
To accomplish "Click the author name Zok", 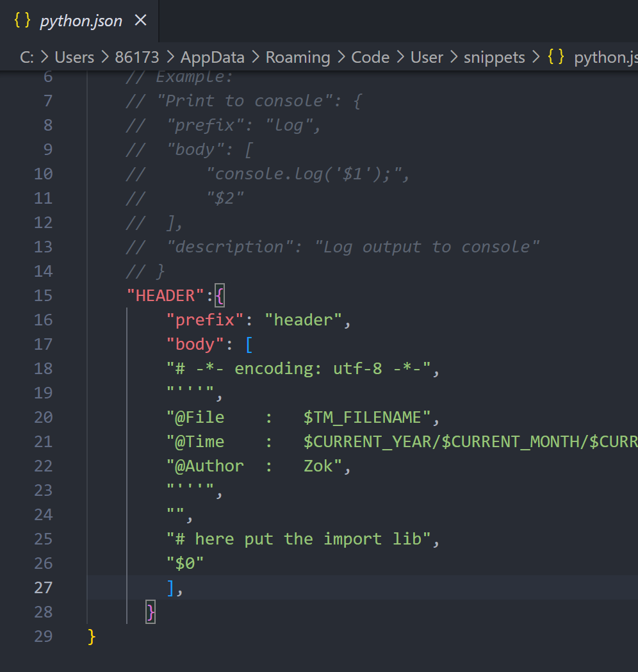I will point(318,466).
